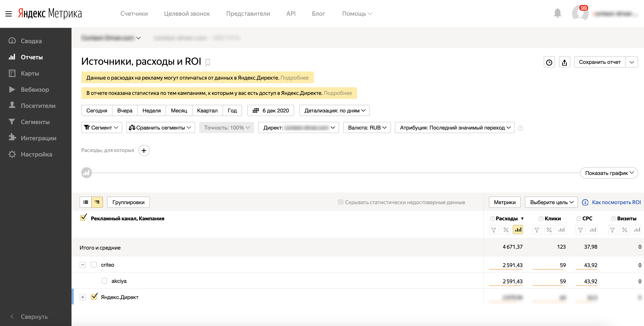Open notifications bell
Image resolution: width=644 pixels, height=326 pixels.
[557, 13]
